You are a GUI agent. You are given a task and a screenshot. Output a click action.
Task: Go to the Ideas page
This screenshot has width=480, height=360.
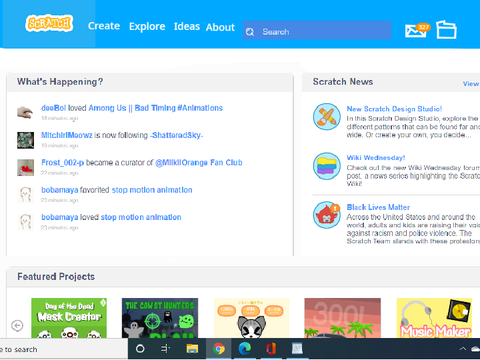point(187,26)
